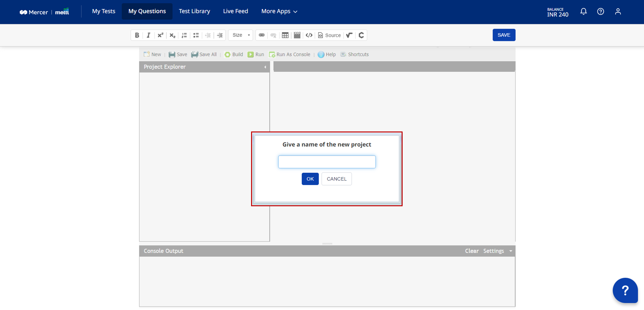Cancel the new project dialog
644x310 pixels.
(x=337, y=179)
